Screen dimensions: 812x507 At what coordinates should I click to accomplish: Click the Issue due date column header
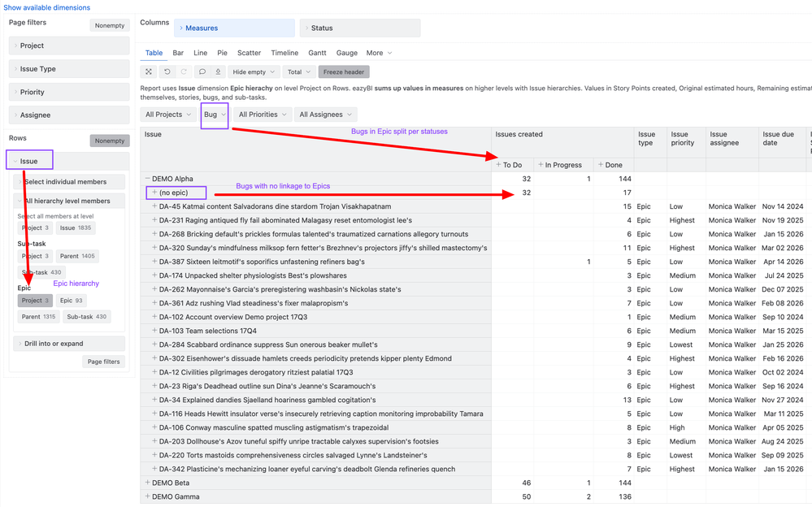point(778,138)
